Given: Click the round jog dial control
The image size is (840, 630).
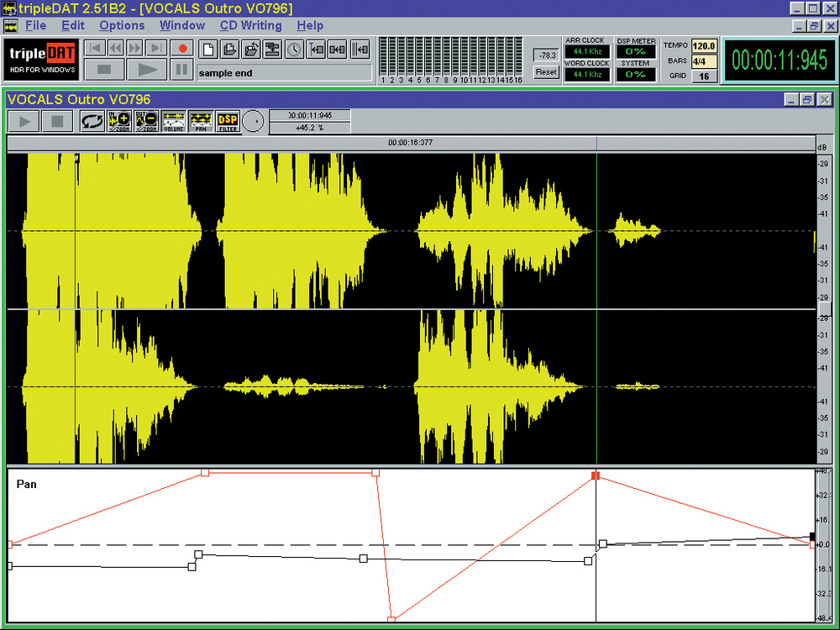Looking at the screenshot, I should pos(253,122).
